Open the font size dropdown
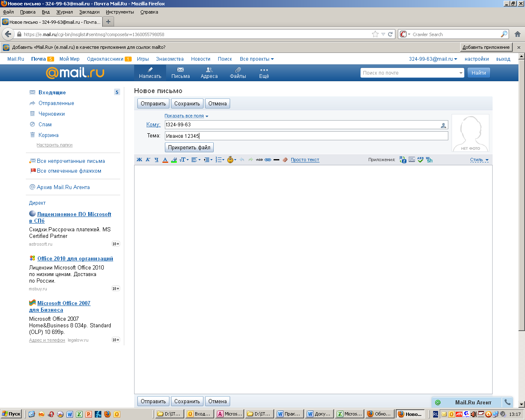The height and width of the screenshot is (420, 525). tap(184, 160)
